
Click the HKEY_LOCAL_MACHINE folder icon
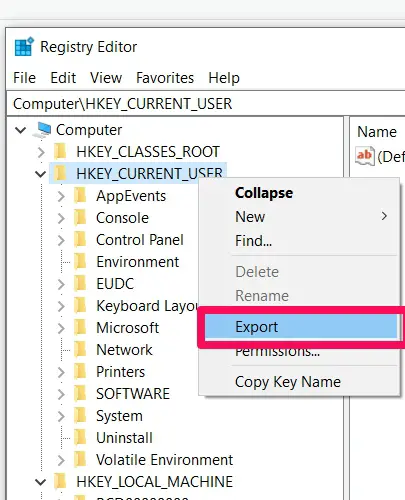pos(61,481)
